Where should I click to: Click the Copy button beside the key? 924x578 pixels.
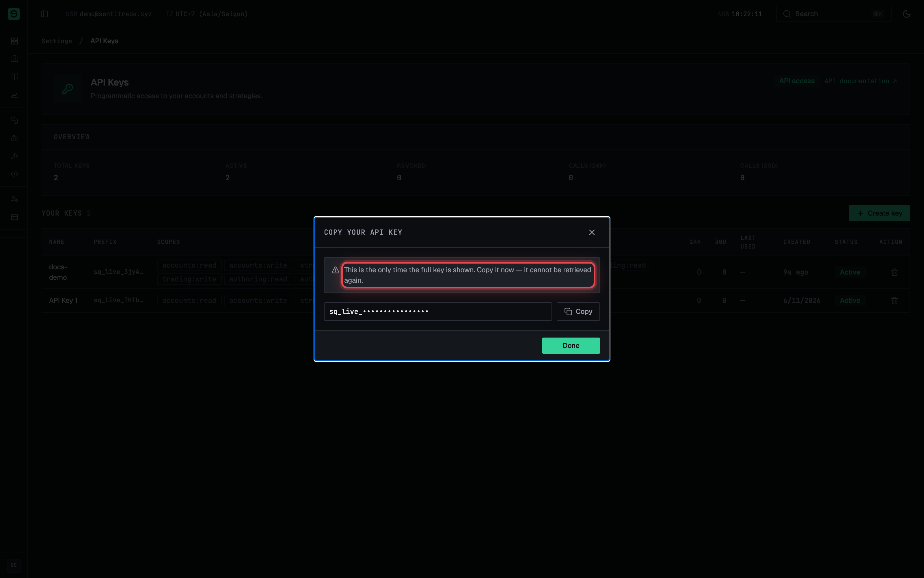tap(578, 312)
